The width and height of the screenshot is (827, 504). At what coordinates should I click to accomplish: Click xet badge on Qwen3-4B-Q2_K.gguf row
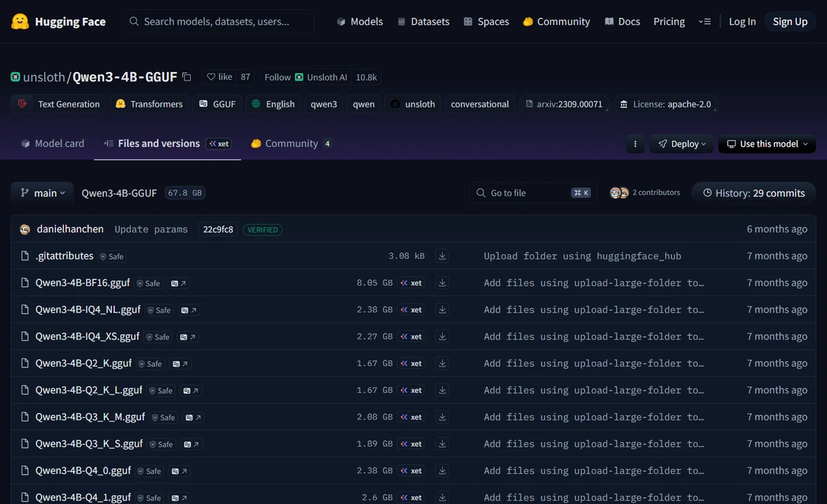click(x=411, y=364)
